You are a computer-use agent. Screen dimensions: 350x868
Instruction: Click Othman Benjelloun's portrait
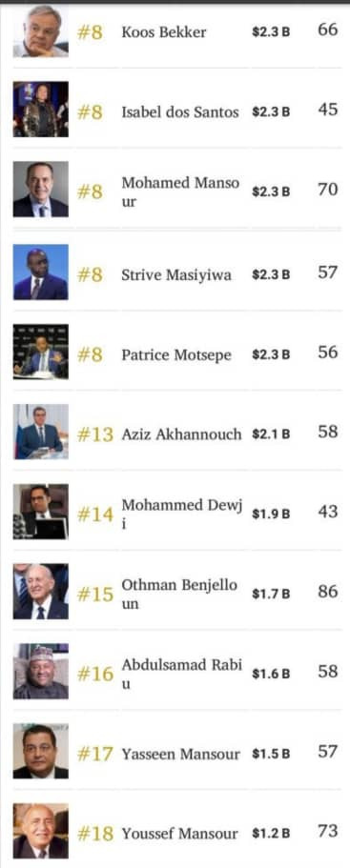click(41, 592)
